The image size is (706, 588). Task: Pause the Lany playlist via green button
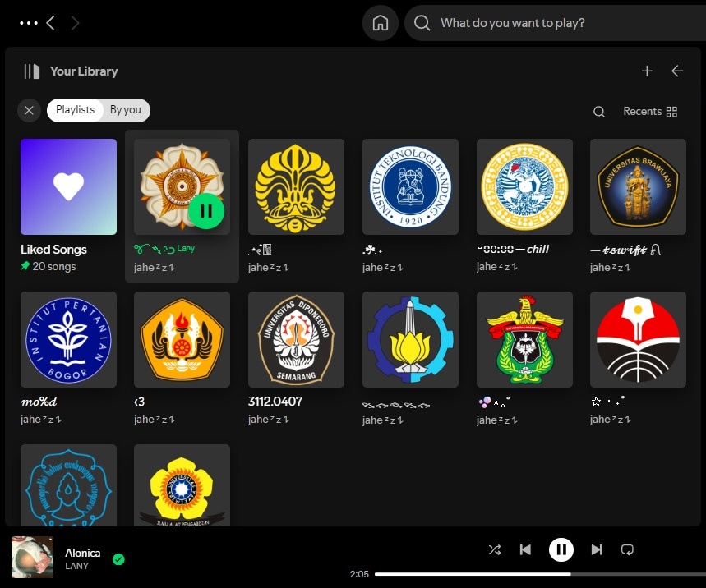[x=206, y=211]
